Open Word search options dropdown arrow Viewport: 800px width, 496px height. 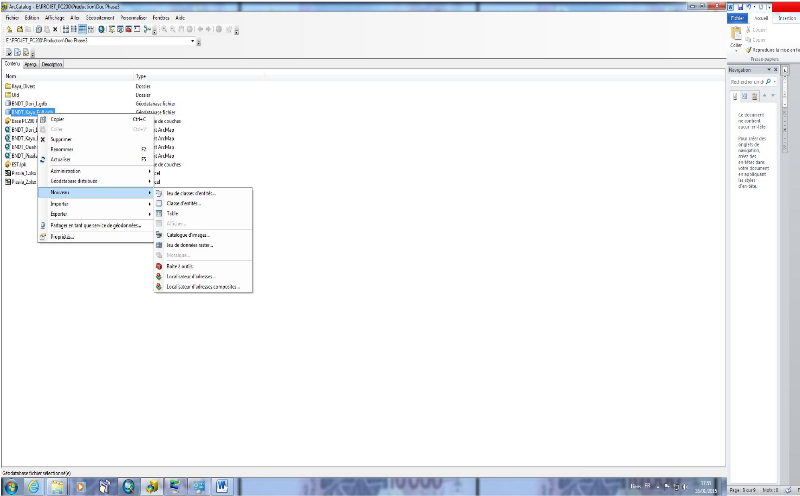[774, 82]
